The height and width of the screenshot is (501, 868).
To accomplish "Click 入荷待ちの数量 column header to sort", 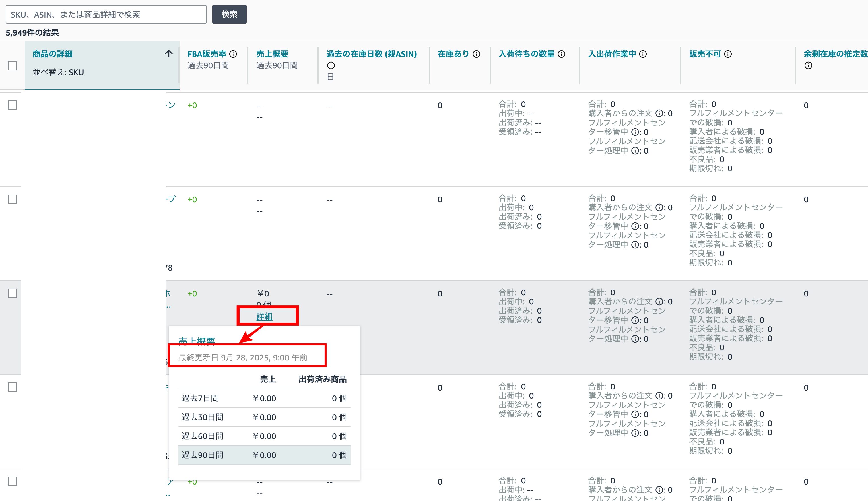I will click(526, 54).
